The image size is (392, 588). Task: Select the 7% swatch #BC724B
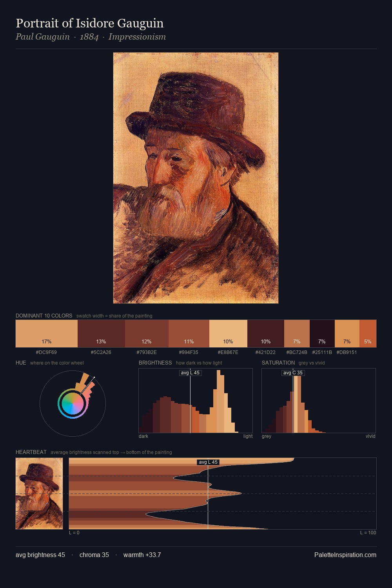coord(297,334)
